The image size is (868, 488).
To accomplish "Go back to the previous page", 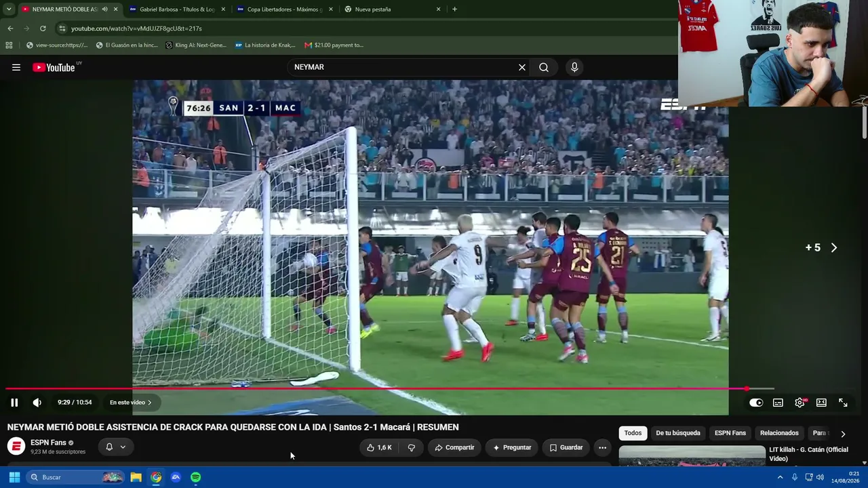I will pos(10,28).
